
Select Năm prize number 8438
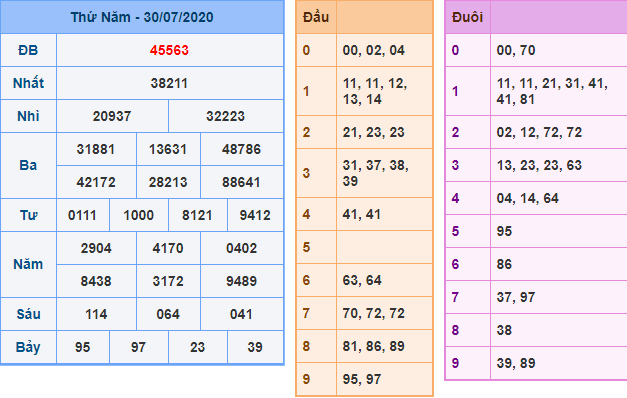point(96,282)
